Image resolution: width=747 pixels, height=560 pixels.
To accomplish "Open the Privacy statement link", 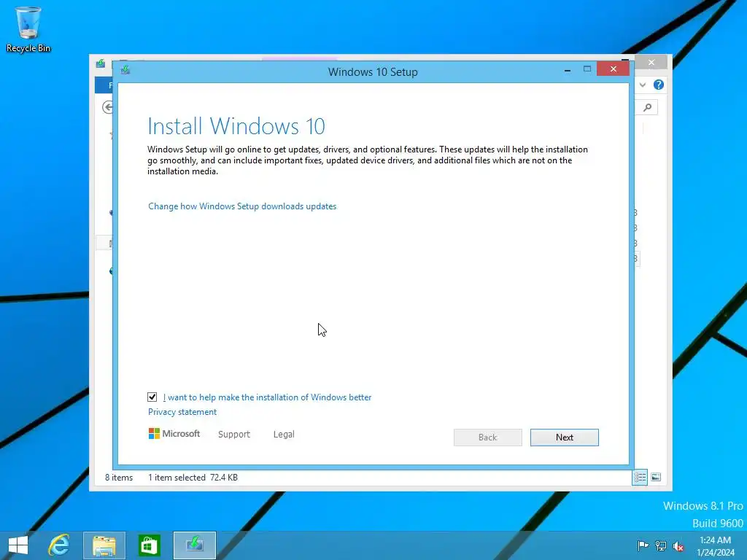I will tap(182, 412).
